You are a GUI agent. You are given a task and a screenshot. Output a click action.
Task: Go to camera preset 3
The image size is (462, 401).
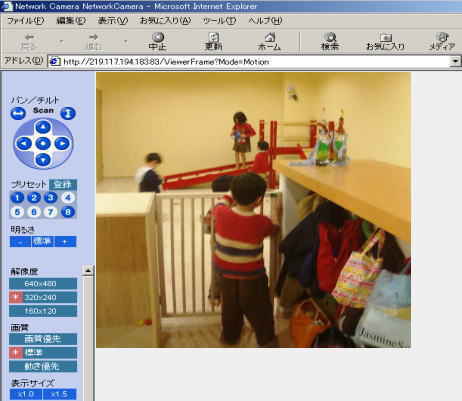click(x=51, y=198)
